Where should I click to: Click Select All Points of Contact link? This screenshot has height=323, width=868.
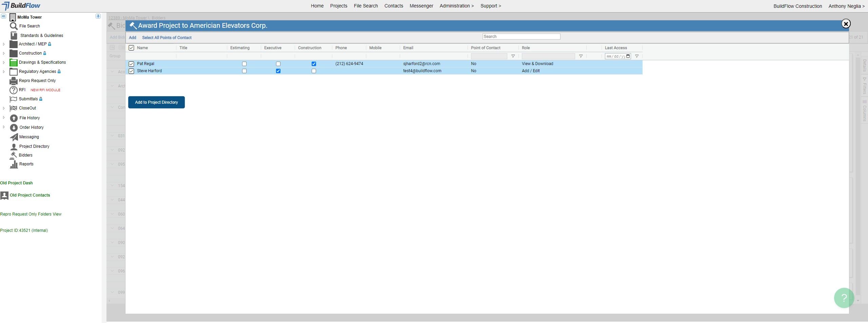point(166,38)
